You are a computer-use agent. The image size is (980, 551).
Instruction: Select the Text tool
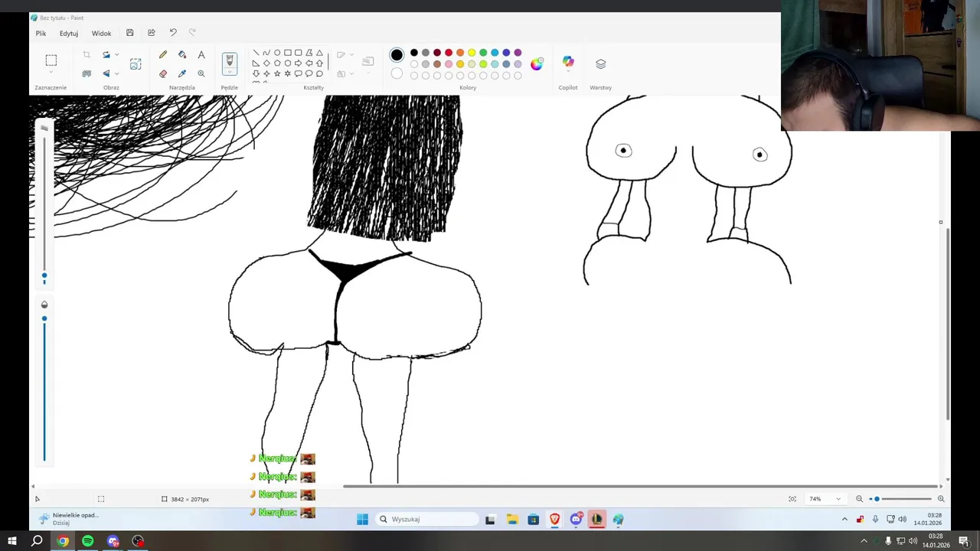tap(201, 55)
